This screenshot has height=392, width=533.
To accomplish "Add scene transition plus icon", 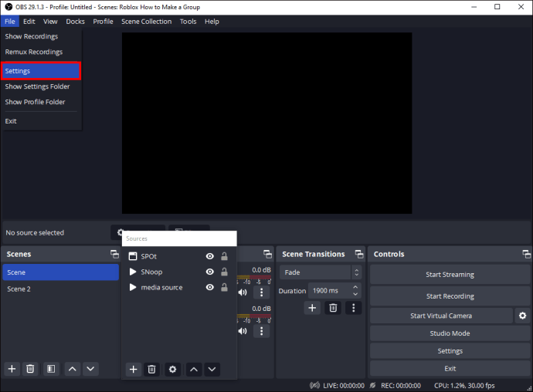I will pyautogui.click(x=312, y=308).
